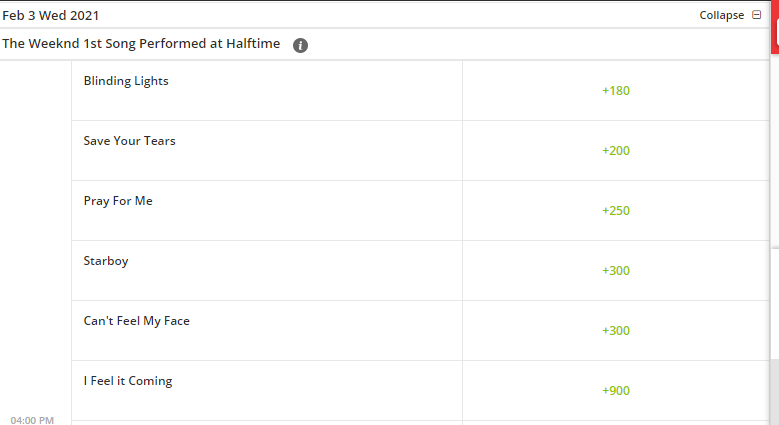779x425 pixels.
Task: Click the Starboy song name
Action: 106,261
